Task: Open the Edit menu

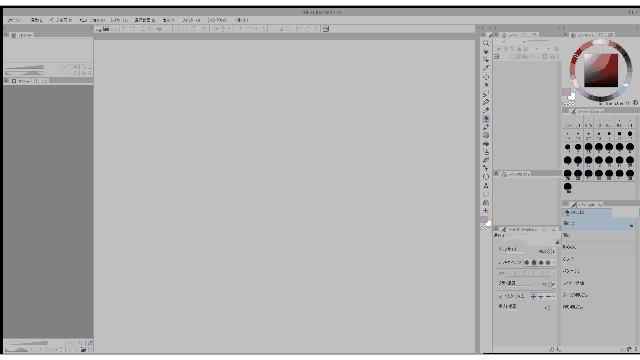Action: (x=36, y=20)
